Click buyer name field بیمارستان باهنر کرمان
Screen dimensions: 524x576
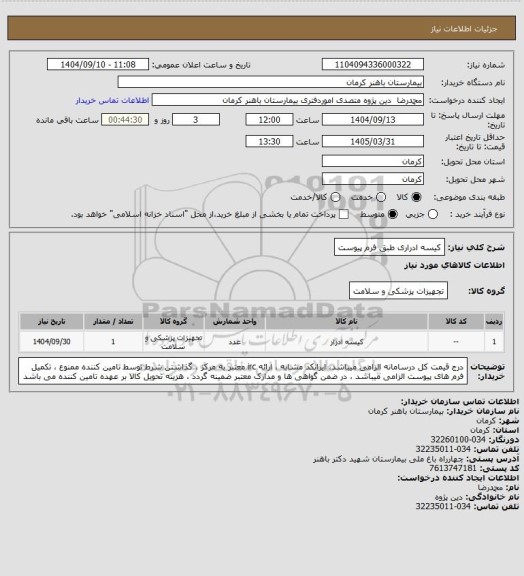[x=270, y=82]
